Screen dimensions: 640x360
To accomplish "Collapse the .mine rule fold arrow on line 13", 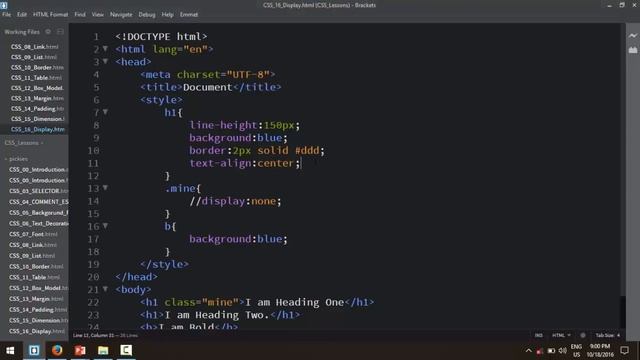I will coord(105,188).
